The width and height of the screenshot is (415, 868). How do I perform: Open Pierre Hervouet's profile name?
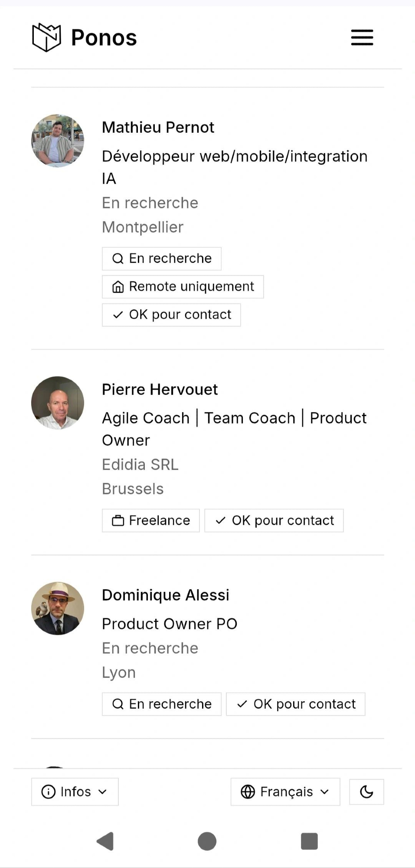160,390
